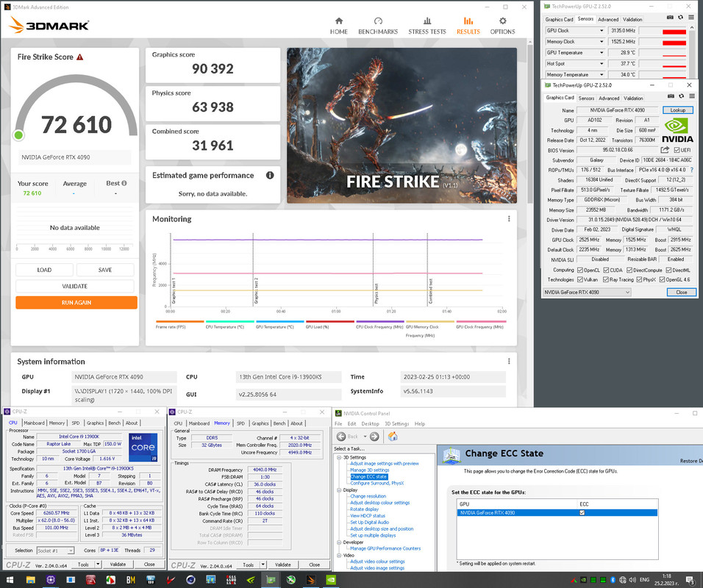The width and height of the screenshot is (703, 588).
Task: Toggle the DirectCompute checkbox in GPU-Z
Action: (x=629, y=270)
